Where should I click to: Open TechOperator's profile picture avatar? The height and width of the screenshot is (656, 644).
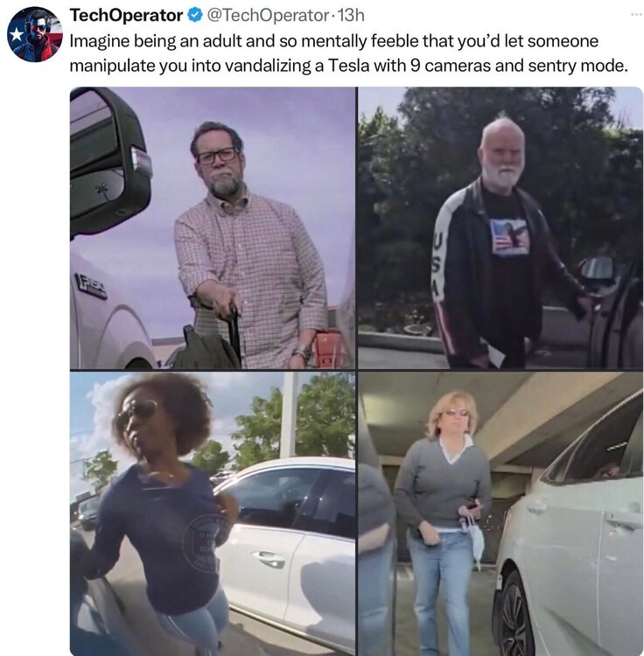35,34
